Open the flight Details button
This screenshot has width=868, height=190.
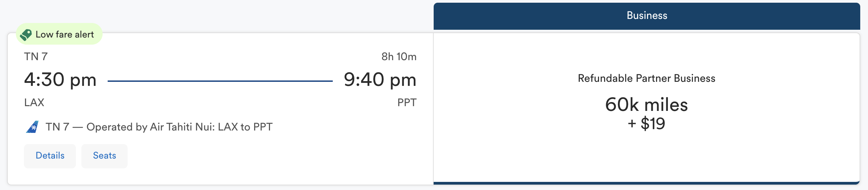(50, 156)
